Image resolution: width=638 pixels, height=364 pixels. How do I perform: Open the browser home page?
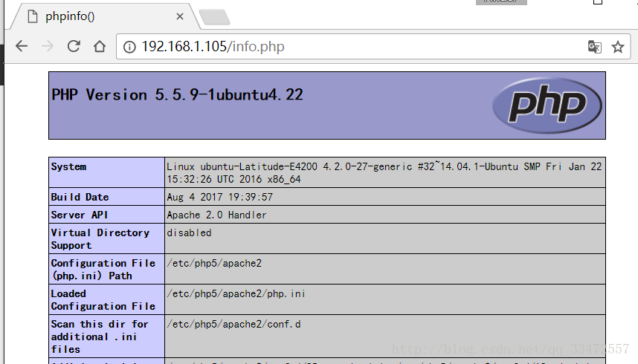100,46
